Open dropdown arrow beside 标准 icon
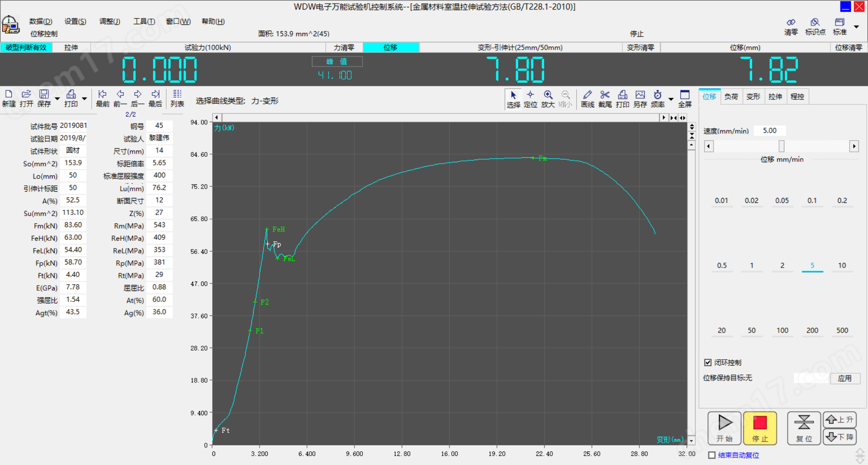Screen dimensions: 868x465 pos(856,27)
